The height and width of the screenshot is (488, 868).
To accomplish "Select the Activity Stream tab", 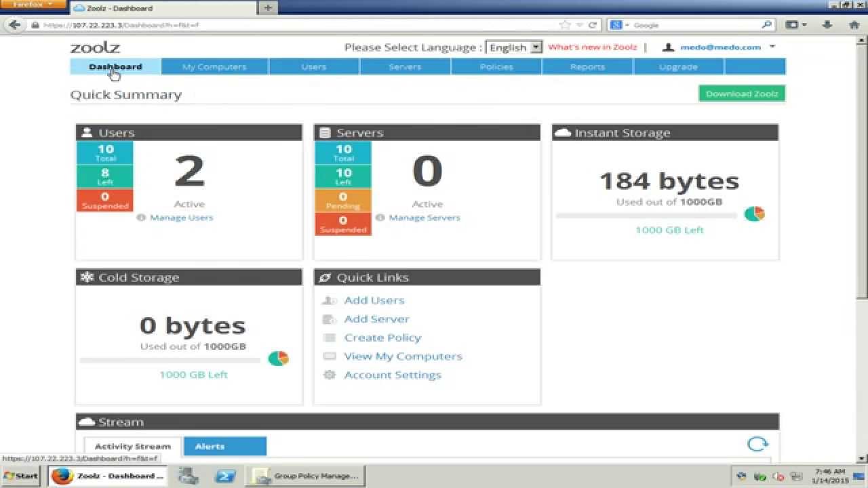I will [x=133, y=446].
